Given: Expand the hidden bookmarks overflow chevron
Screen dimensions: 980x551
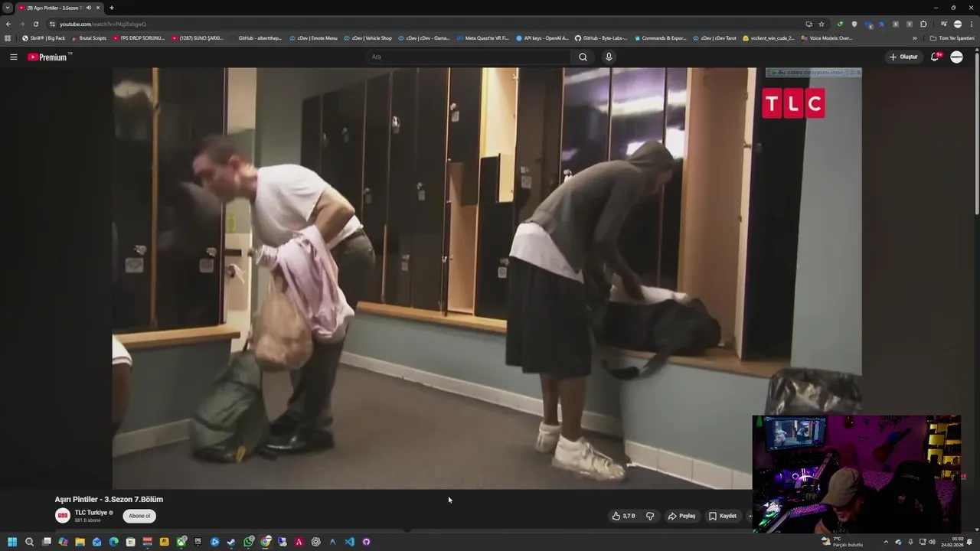Looking at the screenshot, I should (914, 37).
